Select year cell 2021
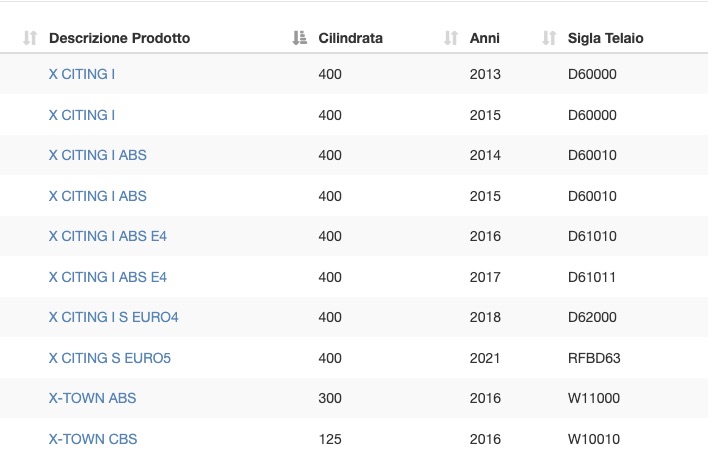This screenshot has width=708, height=464. (485, 358)
